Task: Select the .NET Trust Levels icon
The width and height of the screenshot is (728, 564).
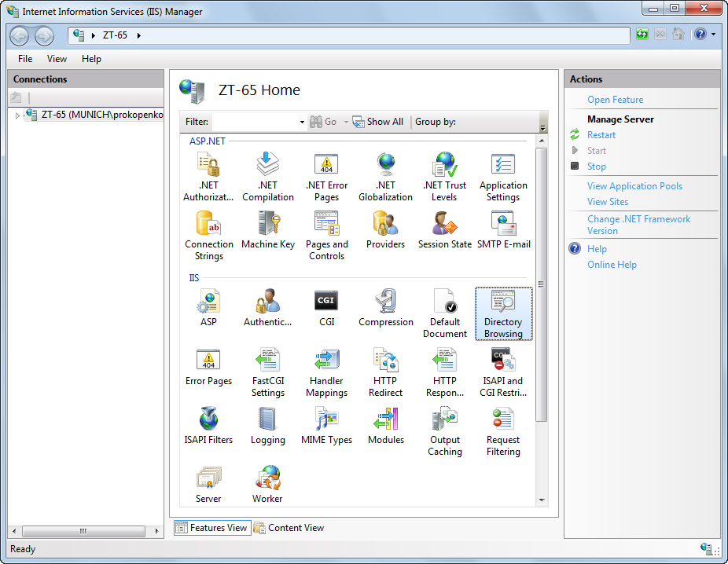Action: tap(444, 177)
